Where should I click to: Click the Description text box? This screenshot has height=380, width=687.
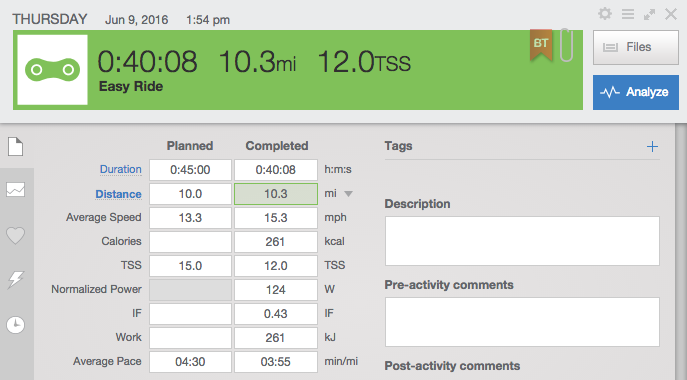tap(522, 241)
